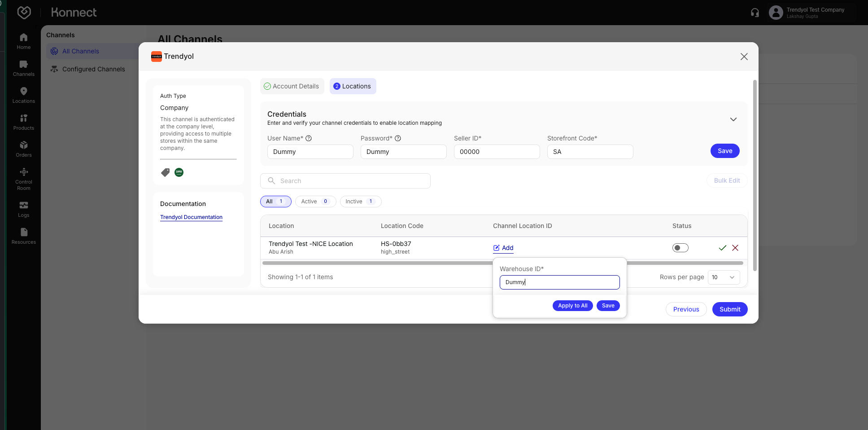The image size is (868, 430).
Task: Open Home in the sidebar
Action: coord(24,41)
